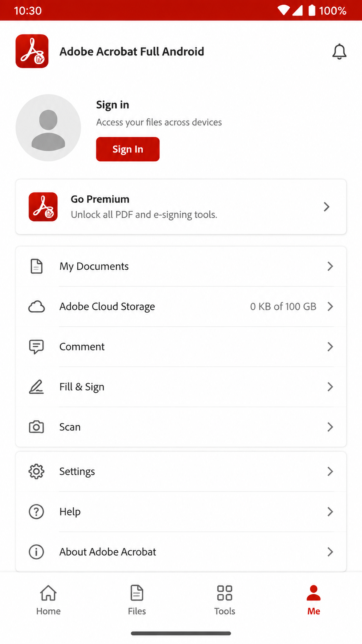Expand Go Premium chevron arrow

(327, 207)
